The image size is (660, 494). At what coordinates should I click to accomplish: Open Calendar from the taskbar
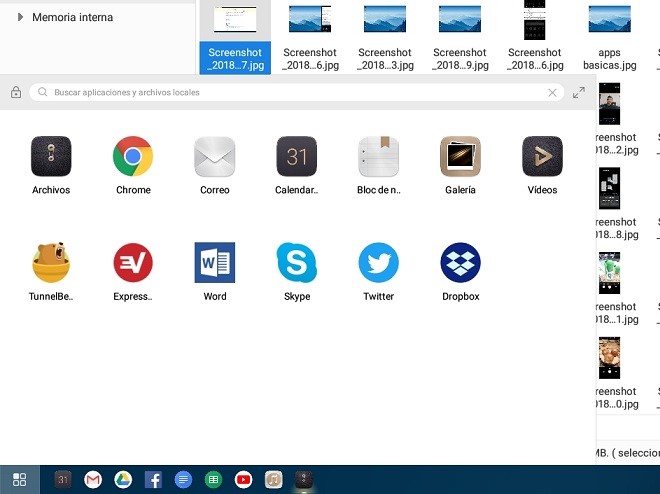pos(63,479)
